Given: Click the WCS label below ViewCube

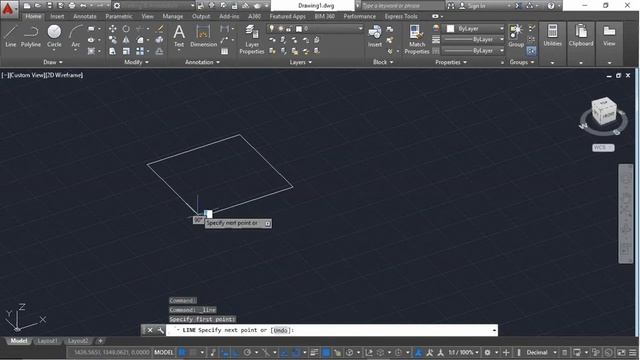Looking at the screenshot, I should pos(603,148).
